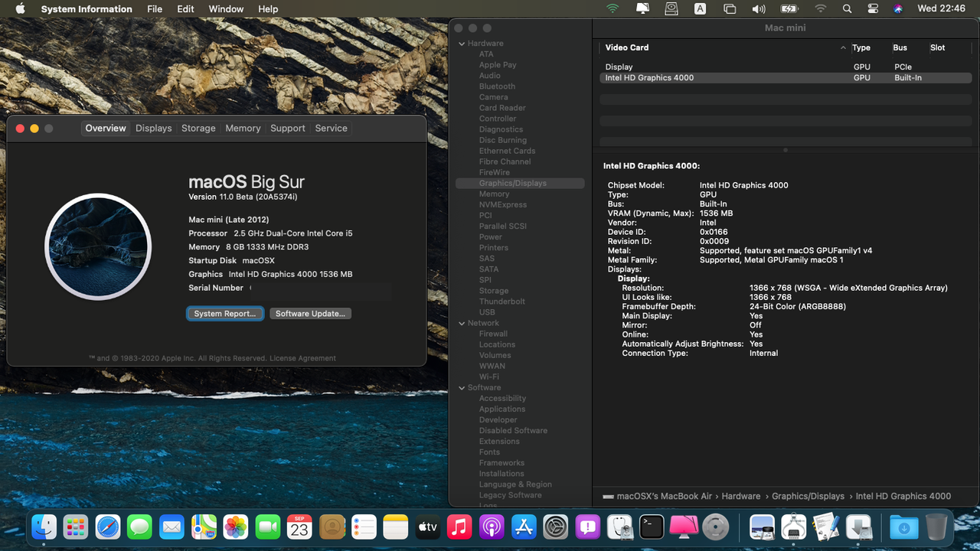Switch to the Service tab
Viewport: 980px width, 551px height.
tap(332, 129)
